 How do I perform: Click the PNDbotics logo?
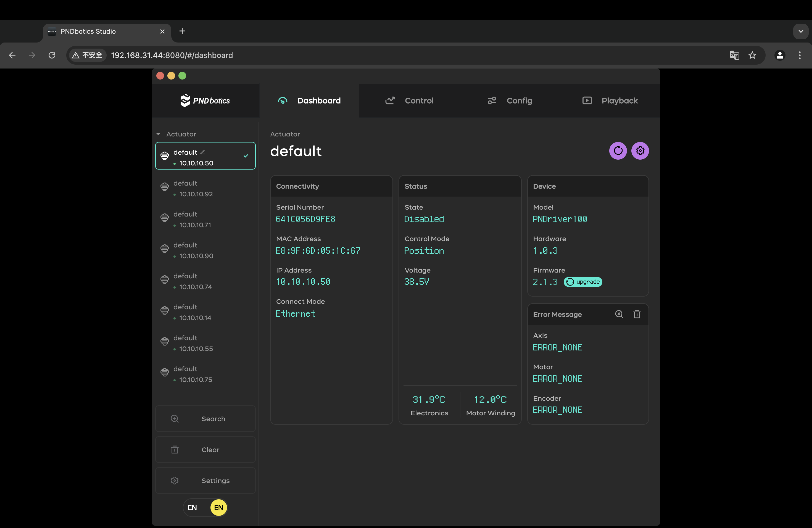pos(205,101)
